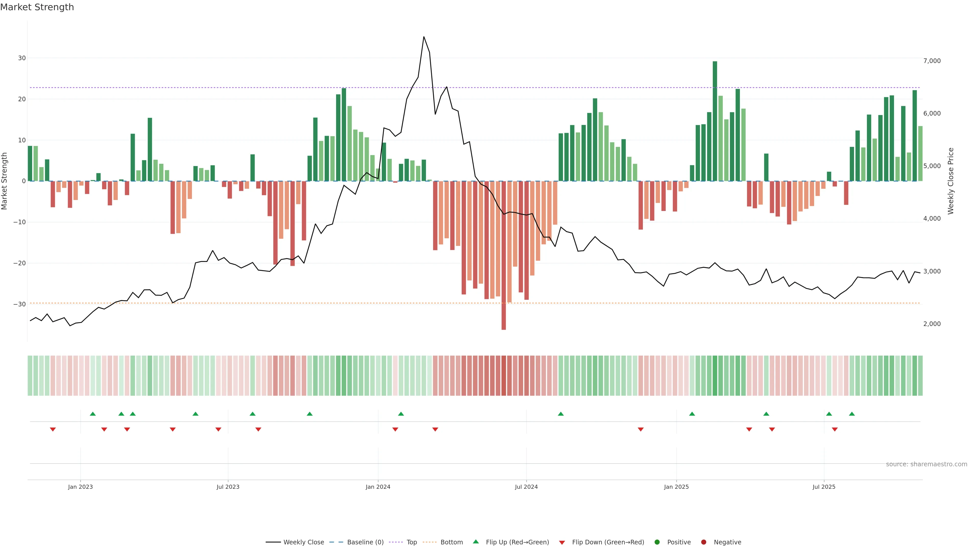Click Flip Up green triangle legend icon
This screenshot has height=551, width=980.
475,542
